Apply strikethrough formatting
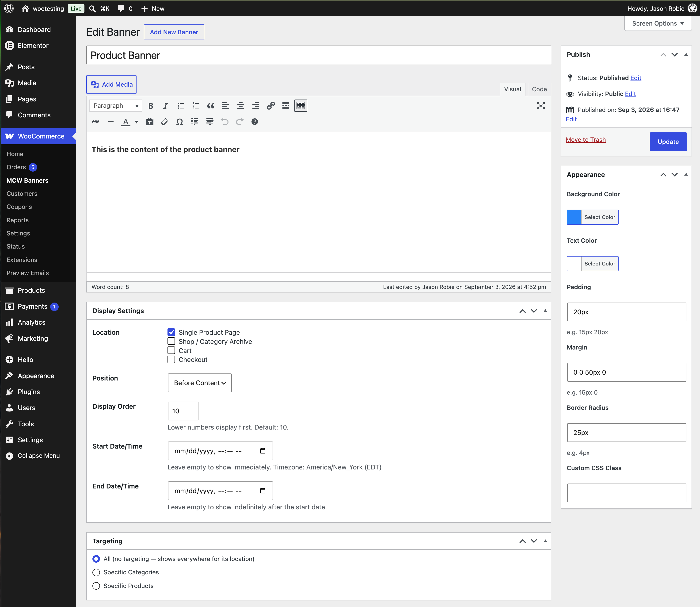700x607 pixels. pos(96,122)
